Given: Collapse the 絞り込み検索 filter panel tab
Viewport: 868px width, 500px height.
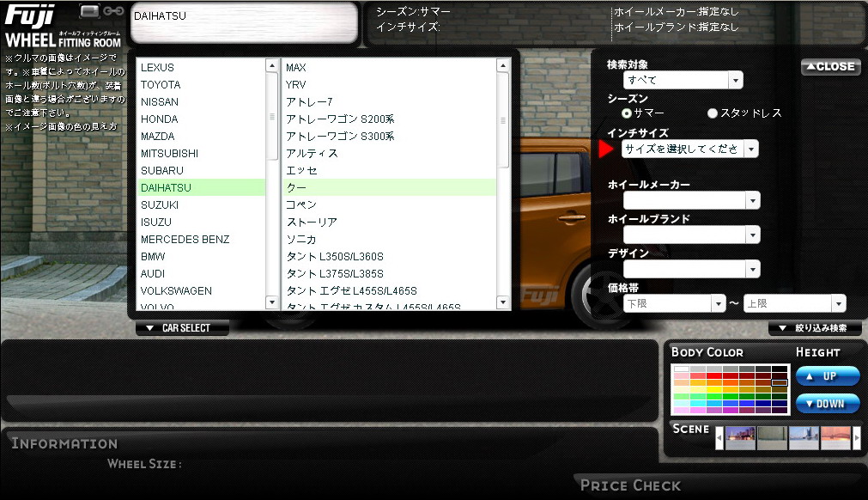Looking at the screenshot, I should [x=815, y=328].
